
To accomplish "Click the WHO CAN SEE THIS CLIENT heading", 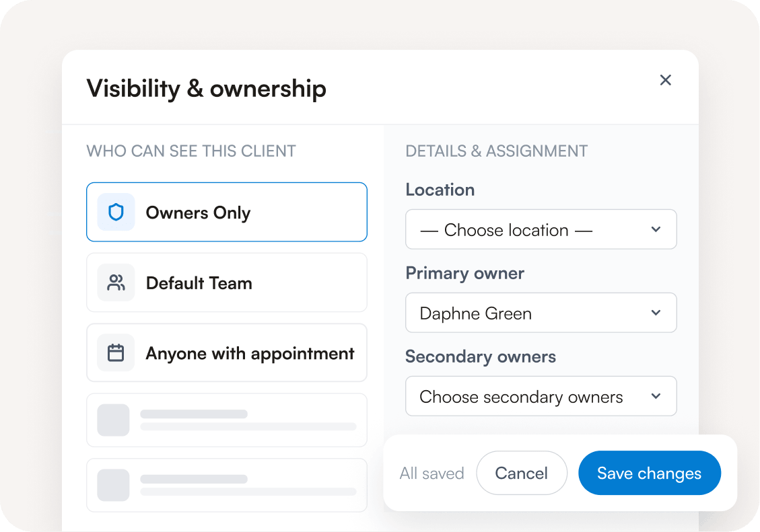I will pyautogui.click(x=191, y=151).
